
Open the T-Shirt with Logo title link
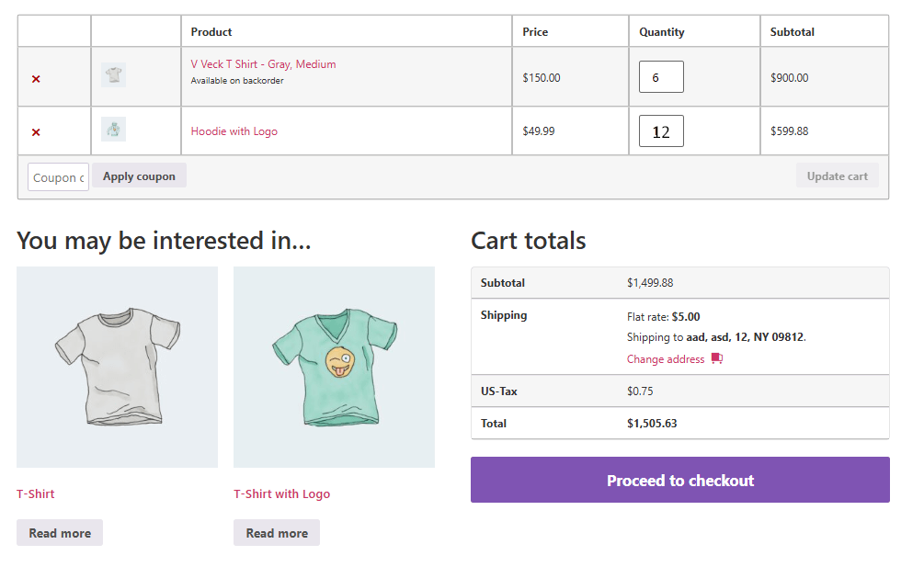(x=281, y=494)
